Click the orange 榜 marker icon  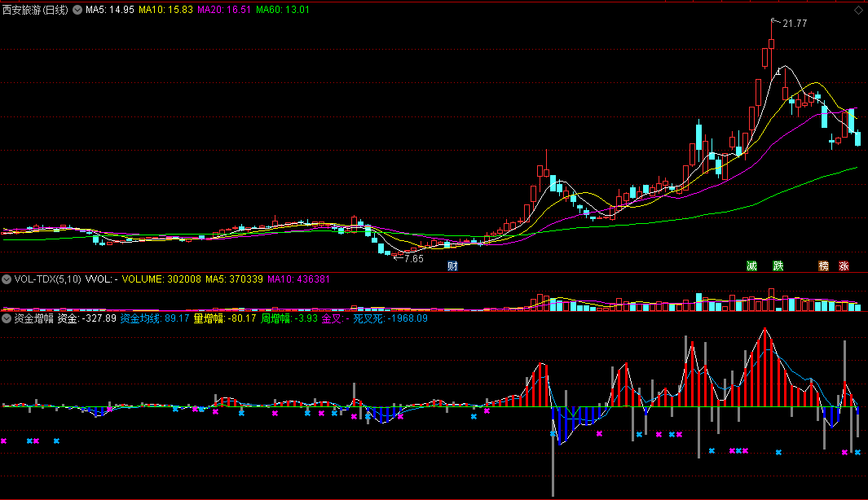(x=824, y=266)
